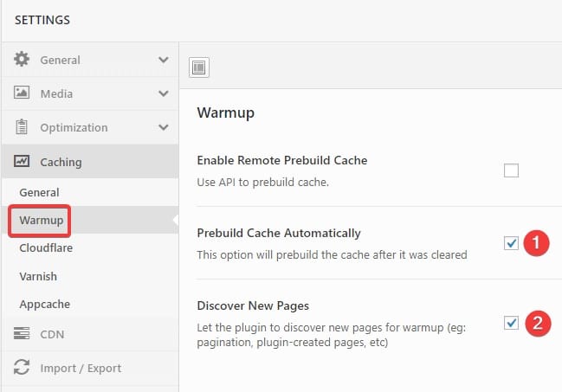Enable the Remote Prebuild Cache checkbox
562x392 pixels.
[x=511, y=170]
